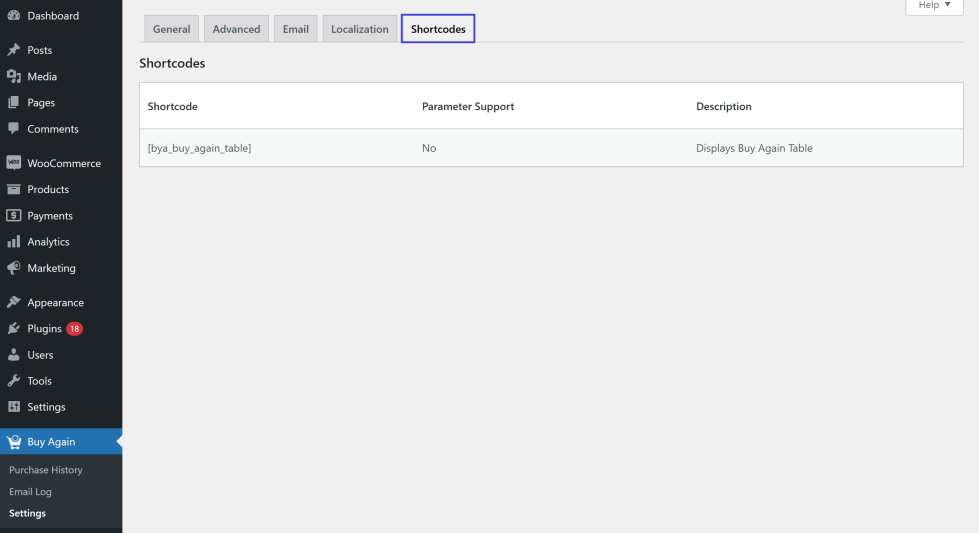Screen dimensions: 979x533
Task: Click the Pages icon in sidebar
Action: point(14,102)
